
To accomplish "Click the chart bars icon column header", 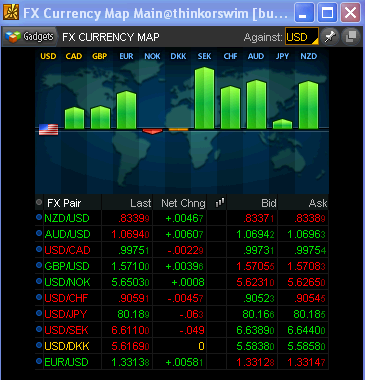I will (220, 202).
